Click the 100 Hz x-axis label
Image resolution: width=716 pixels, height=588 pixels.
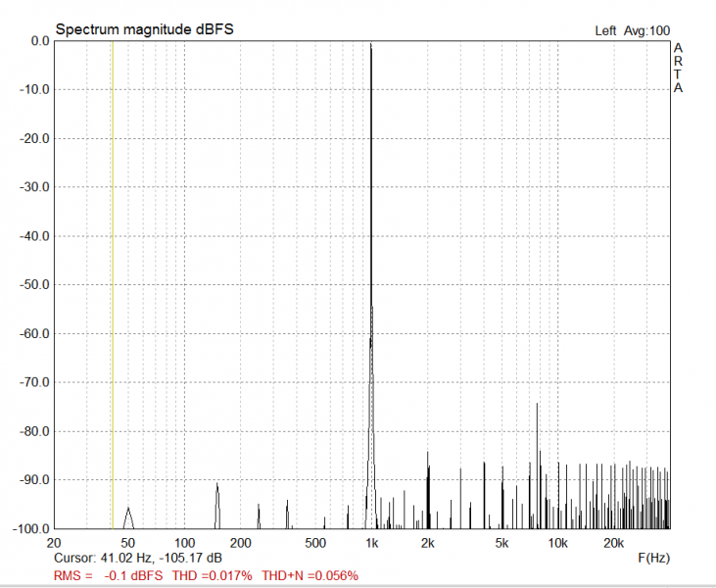(184, 543)
